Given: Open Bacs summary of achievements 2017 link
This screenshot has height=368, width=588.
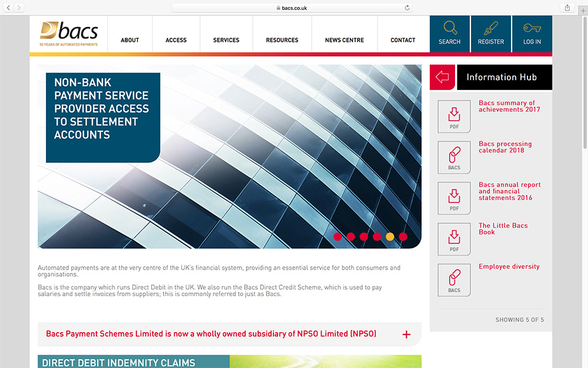Looking at the screenshot, I should coord(509,106).
